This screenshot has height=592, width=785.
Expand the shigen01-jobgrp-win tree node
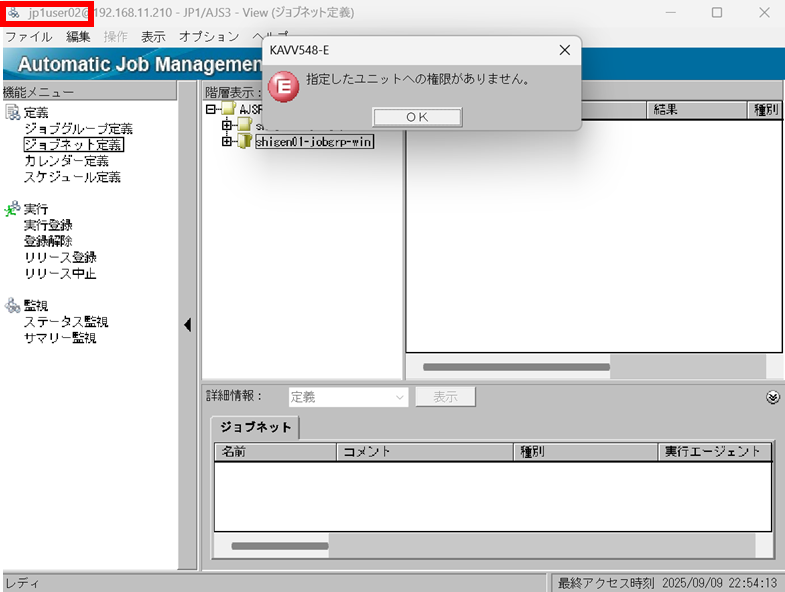[x=227, y=142]
